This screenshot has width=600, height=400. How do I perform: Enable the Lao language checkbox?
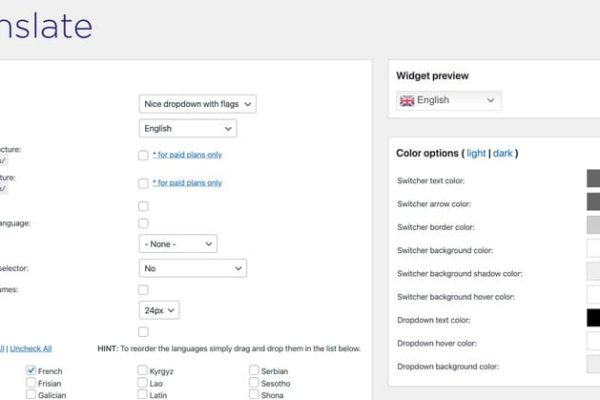coord(143,382)
